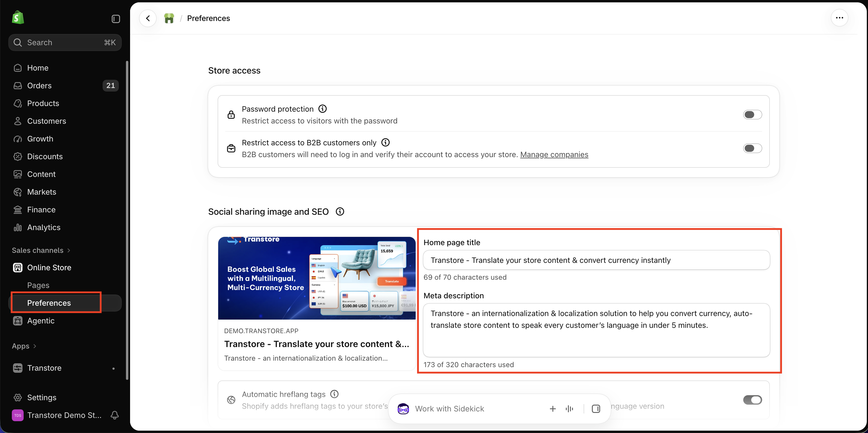Open Orders in sidebar

tap(65, 86)
